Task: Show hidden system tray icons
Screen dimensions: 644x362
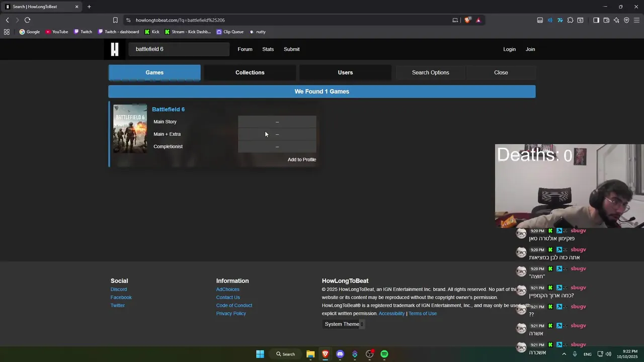Action: [x=564, y=354]
